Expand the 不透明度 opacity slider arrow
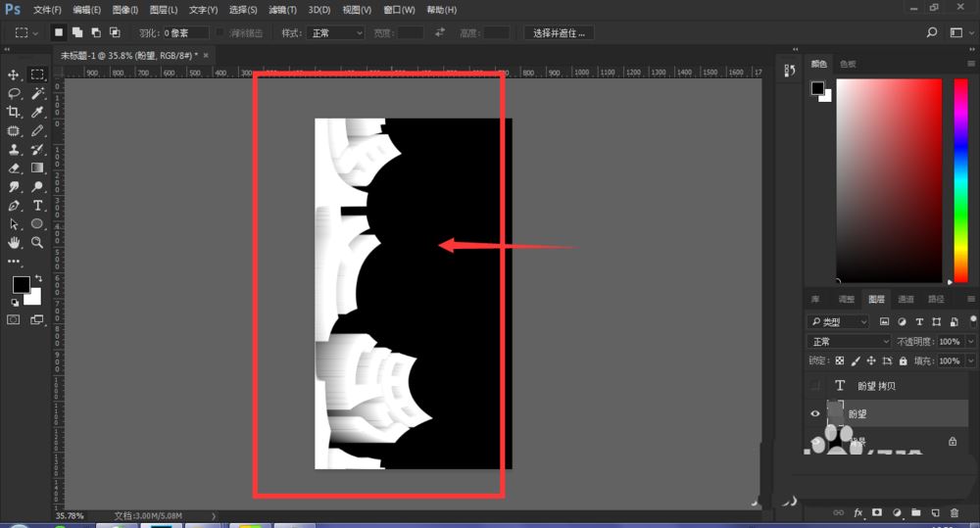Viewport: 980px width, 528px height. point(970,341)
